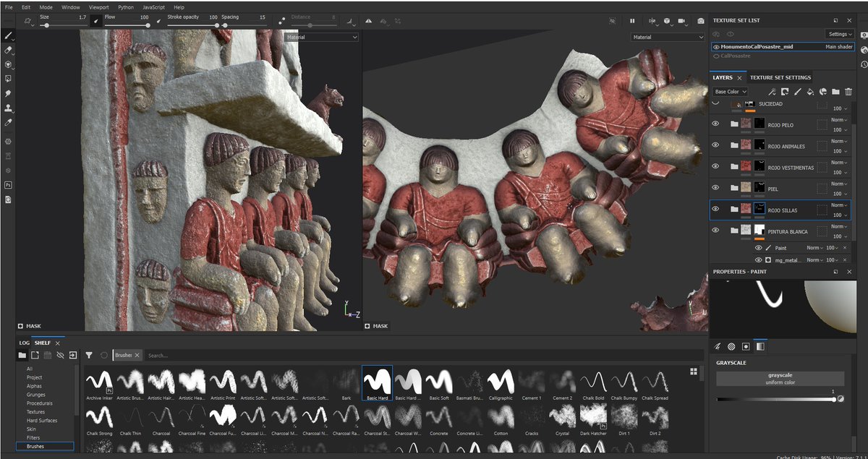Screen dimensions: 868x459
Task: Click the add smart material icon in Layers
Action: tap(823, 92)
